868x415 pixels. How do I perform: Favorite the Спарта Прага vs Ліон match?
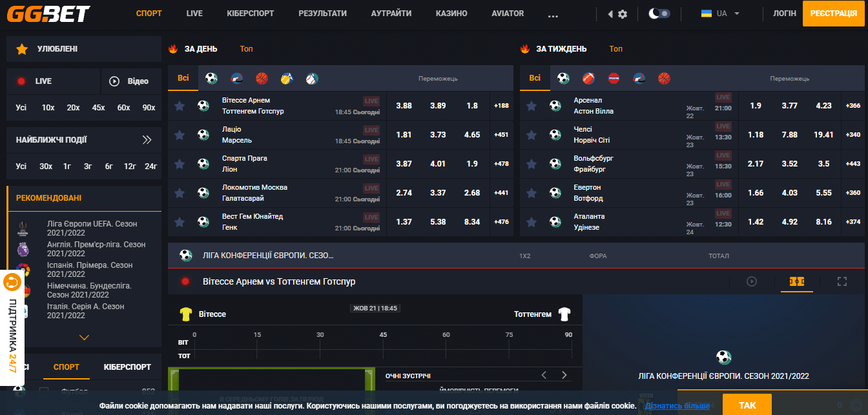click(180, 164)
